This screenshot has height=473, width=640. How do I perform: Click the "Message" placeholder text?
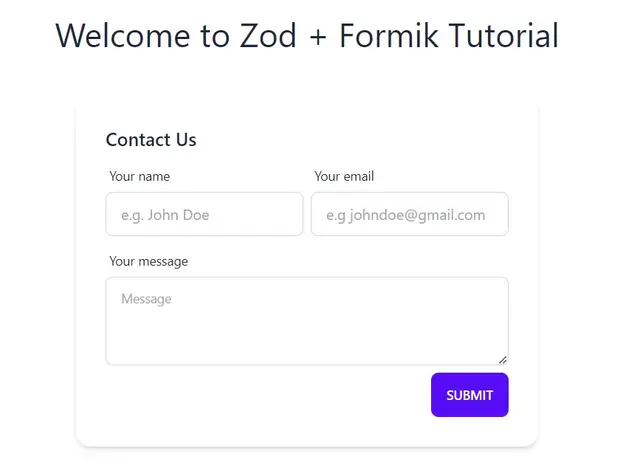tap(147, 299)
